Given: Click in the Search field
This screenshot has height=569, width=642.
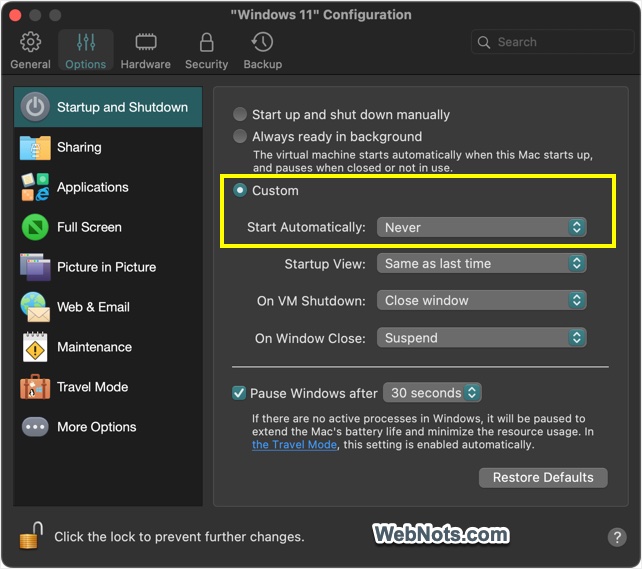Looking at the screenshot, I should [x=553, y=42].
